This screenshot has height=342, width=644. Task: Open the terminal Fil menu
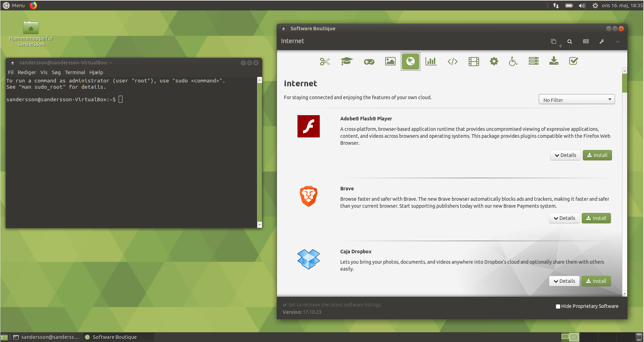(x=11, y=72)
